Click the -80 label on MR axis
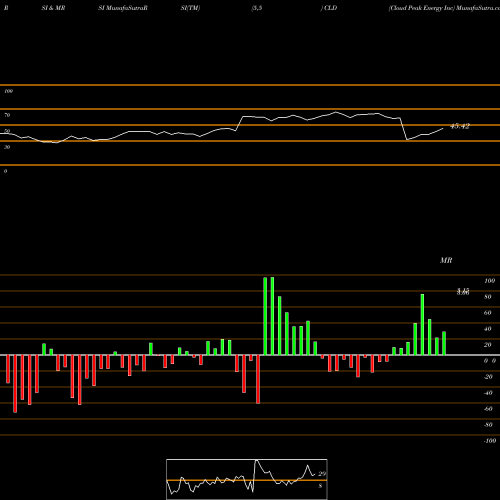This screenshot has height=500, width=500. (488, 425)
